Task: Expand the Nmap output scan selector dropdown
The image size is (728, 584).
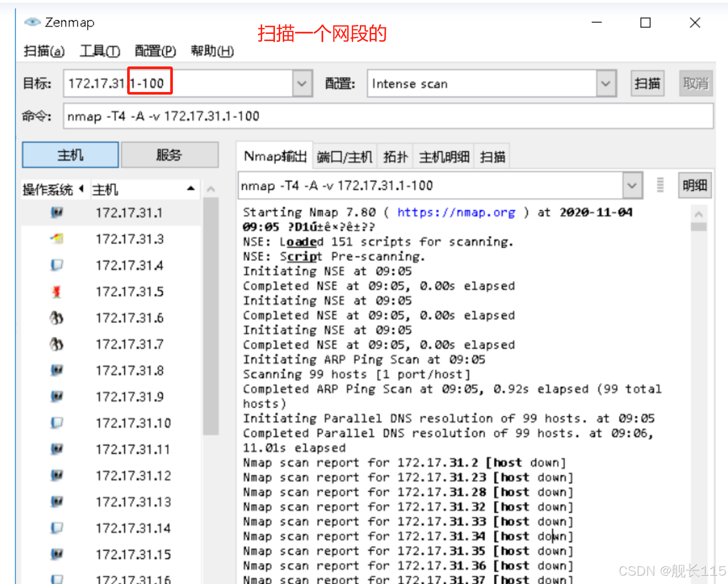Action: 632,185
